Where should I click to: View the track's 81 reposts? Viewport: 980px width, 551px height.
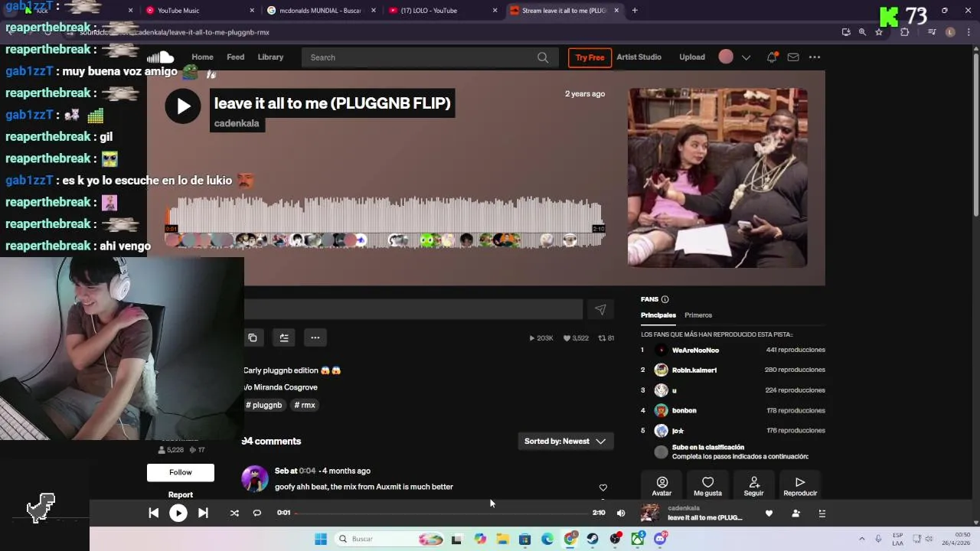pos(606,337)
